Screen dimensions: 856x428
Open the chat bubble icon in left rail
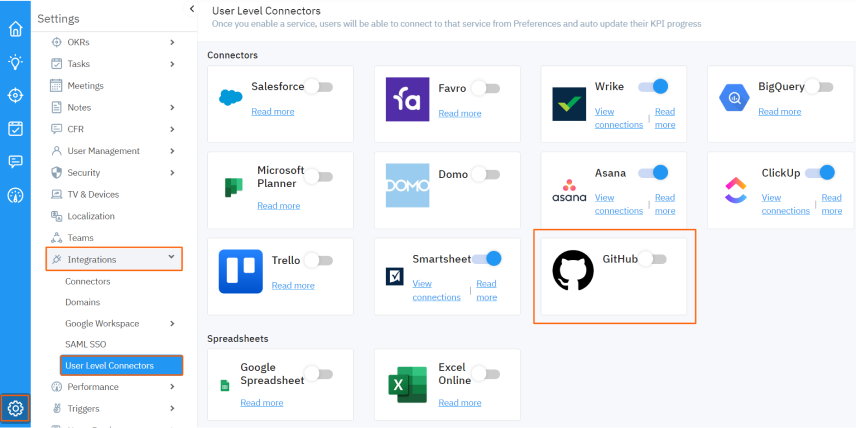[15, 162]
